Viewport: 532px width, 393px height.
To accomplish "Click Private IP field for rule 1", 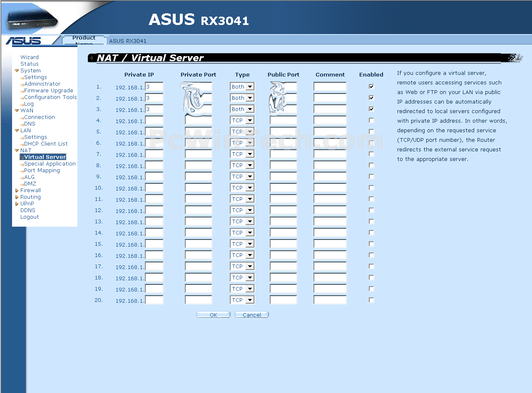I will coord(154,87).
